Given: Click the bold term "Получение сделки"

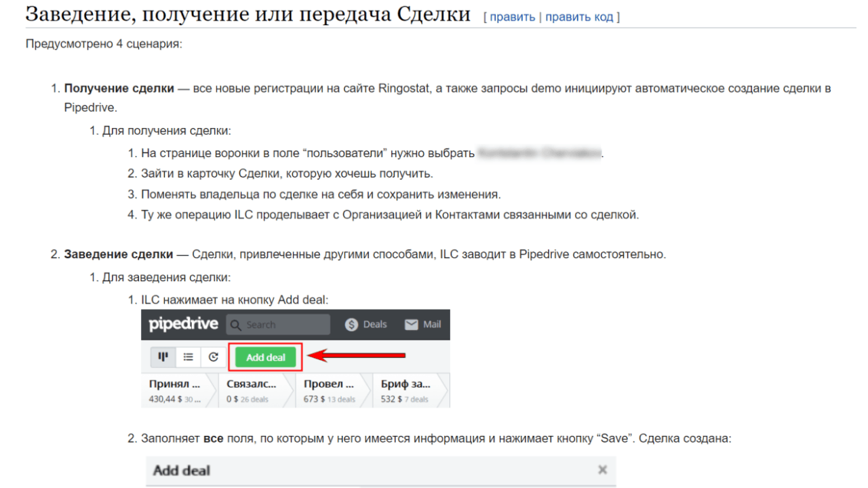Looking at the screenshot, I should click(119, 89).
